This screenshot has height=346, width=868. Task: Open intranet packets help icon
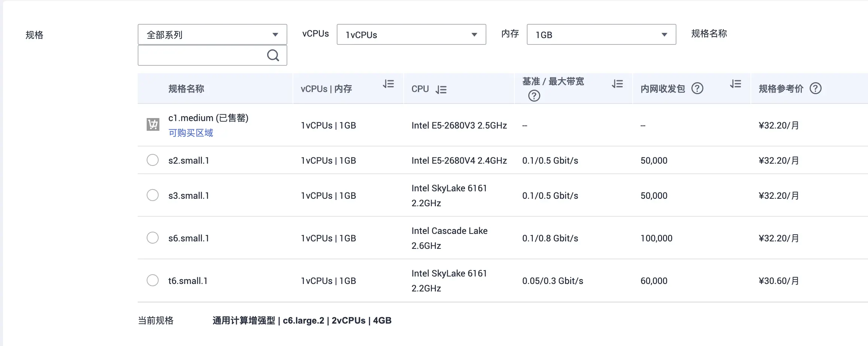point(697,89)
